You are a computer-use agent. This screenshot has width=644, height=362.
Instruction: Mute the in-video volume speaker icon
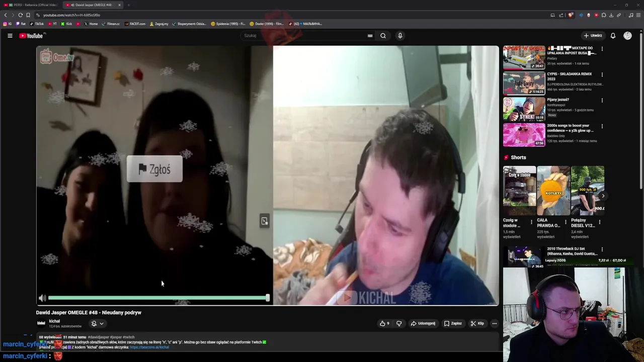click(42, 298)
